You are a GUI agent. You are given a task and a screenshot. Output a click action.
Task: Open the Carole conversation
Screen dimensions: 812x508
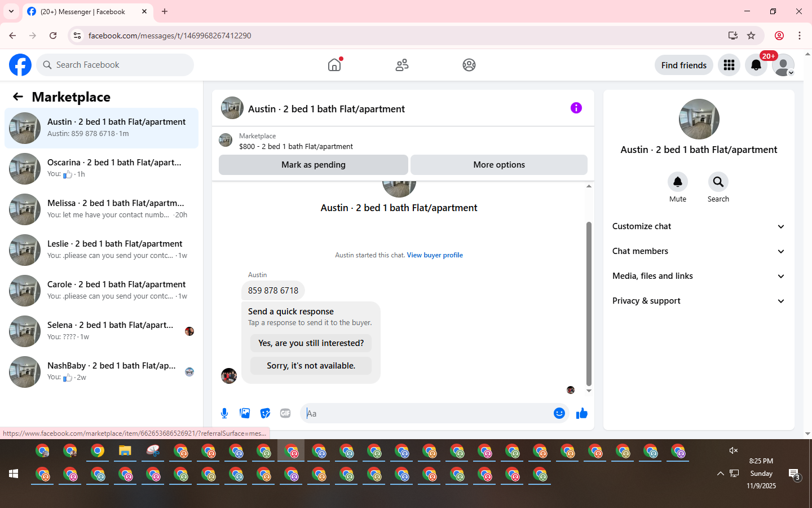101,291
